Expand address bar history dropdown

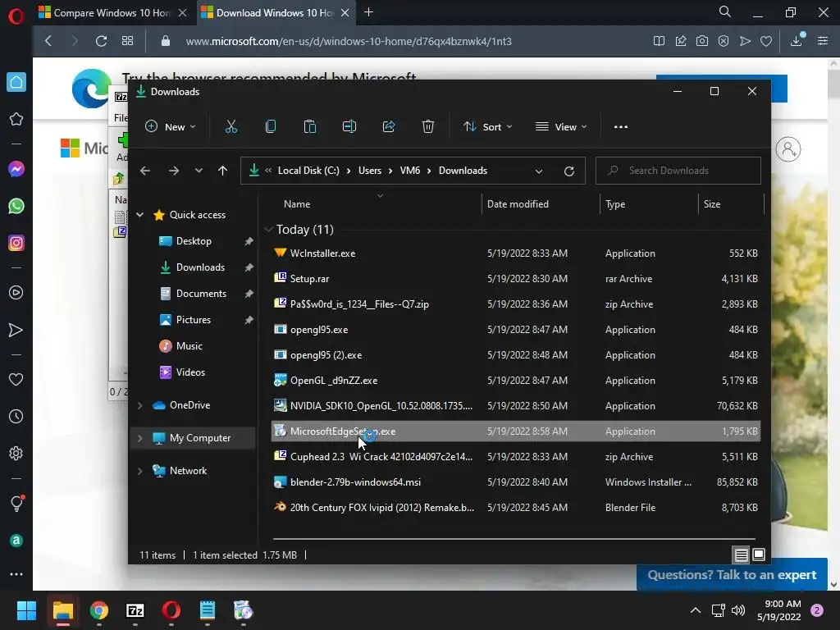[x=539, y=171]
